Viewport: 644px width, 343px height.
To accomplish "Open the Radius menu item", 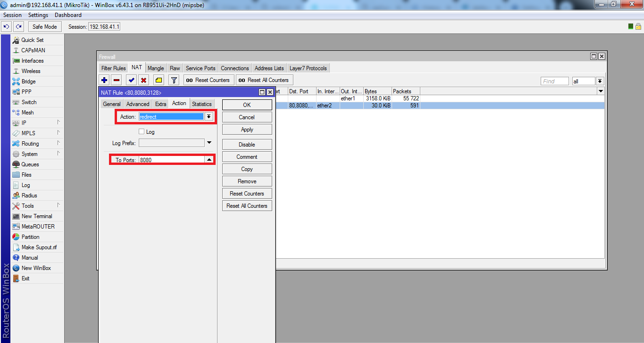I will [29, 196].
